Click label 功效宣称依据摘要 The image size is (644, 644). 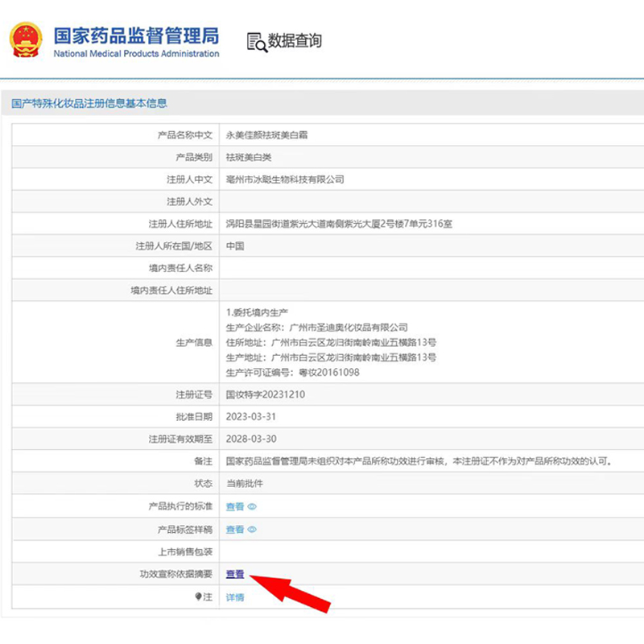coord(175,574)
